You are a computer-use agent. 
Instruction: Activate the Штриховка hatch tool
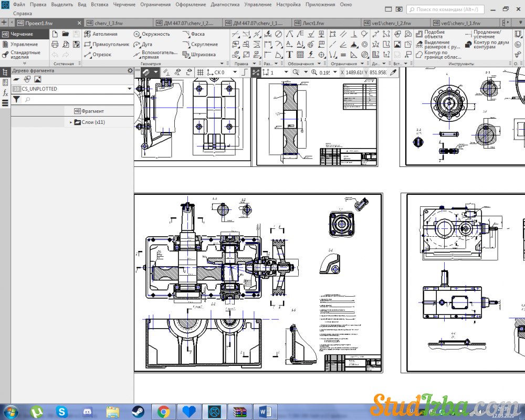(199, 55)
